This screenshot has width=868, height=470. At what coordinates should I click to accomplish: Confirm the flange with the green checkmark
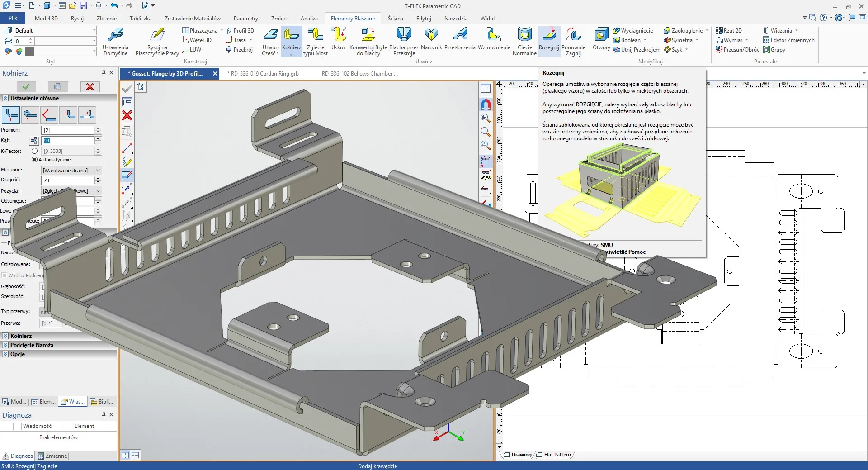tap(26, 86)
